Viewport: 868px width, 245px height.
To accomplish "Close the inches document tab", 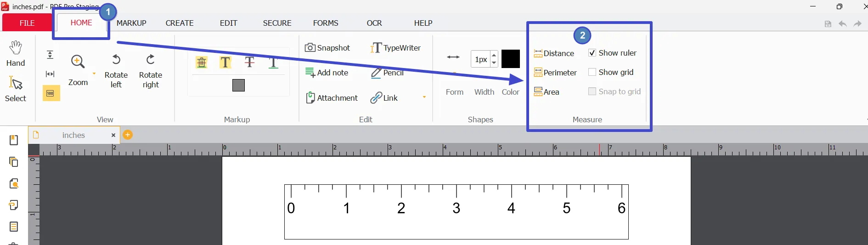I will [113, 135].
